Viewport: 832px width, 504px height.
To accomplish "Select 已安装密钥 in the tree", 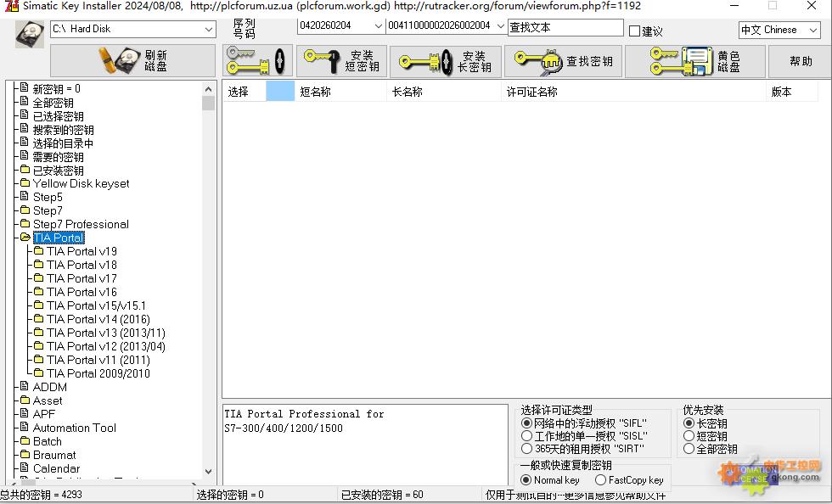I will click(x=58, y=171).
